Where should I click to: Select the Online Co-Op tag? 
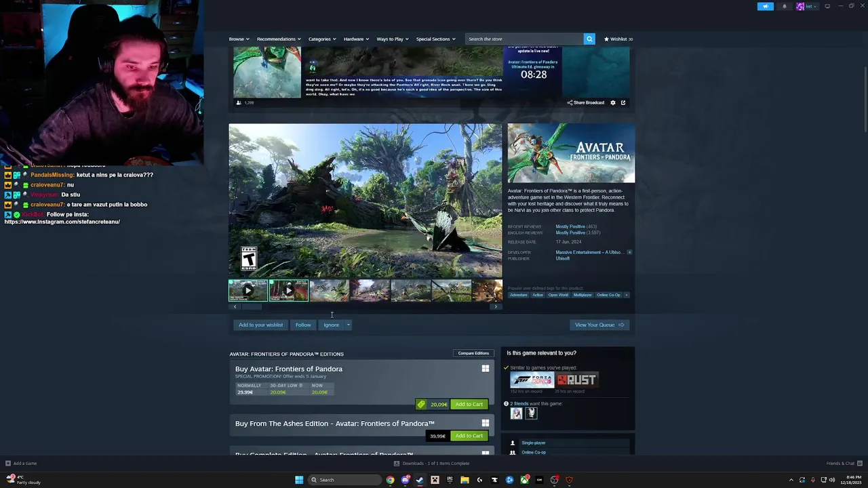[x=608, y=295]
